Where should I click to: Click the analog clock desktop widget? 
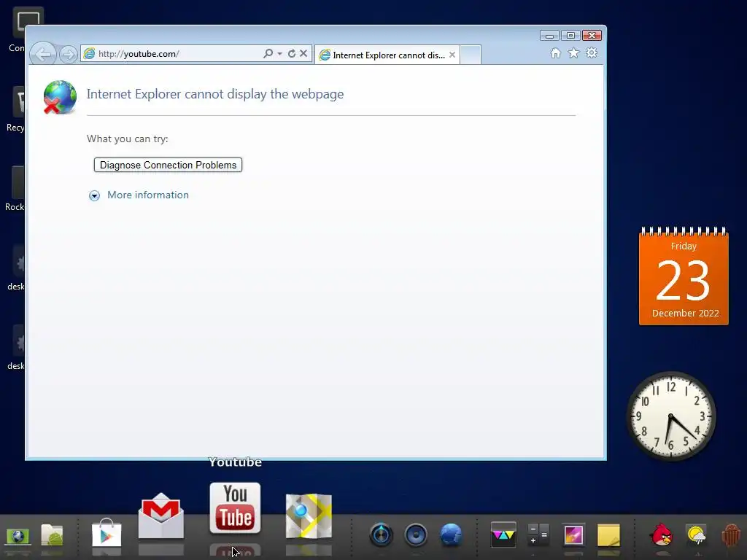click(x=671, y=416)
